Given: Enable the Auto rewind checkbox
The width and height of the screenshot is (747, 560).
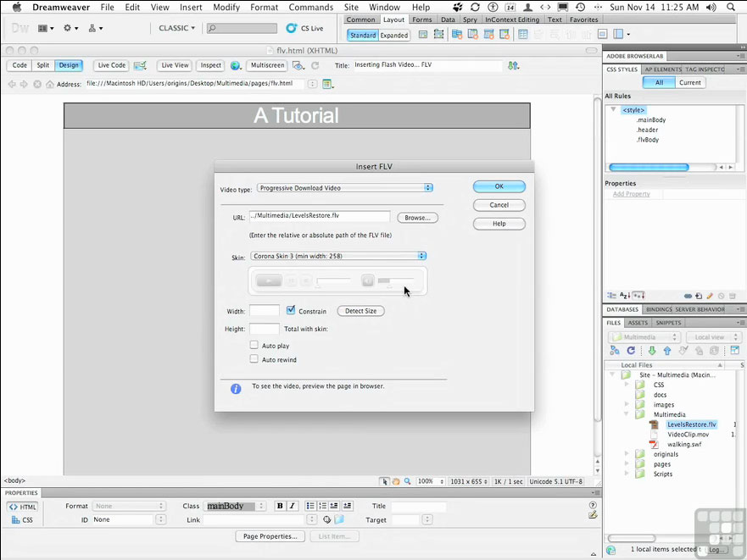Looking at the screenshot, I should coord(254,359).
